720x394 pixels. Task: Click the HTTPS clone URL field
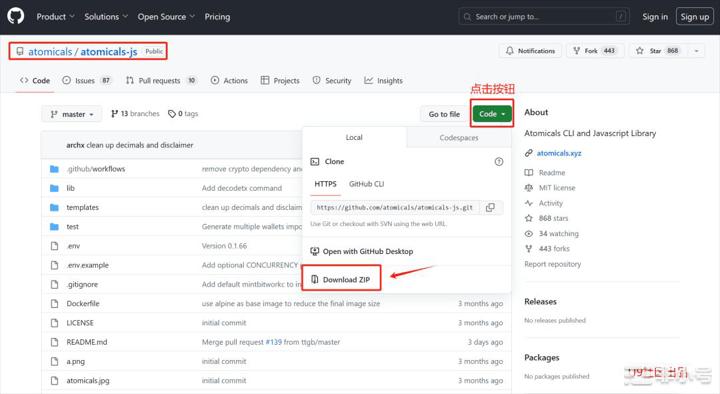[395, 208]
